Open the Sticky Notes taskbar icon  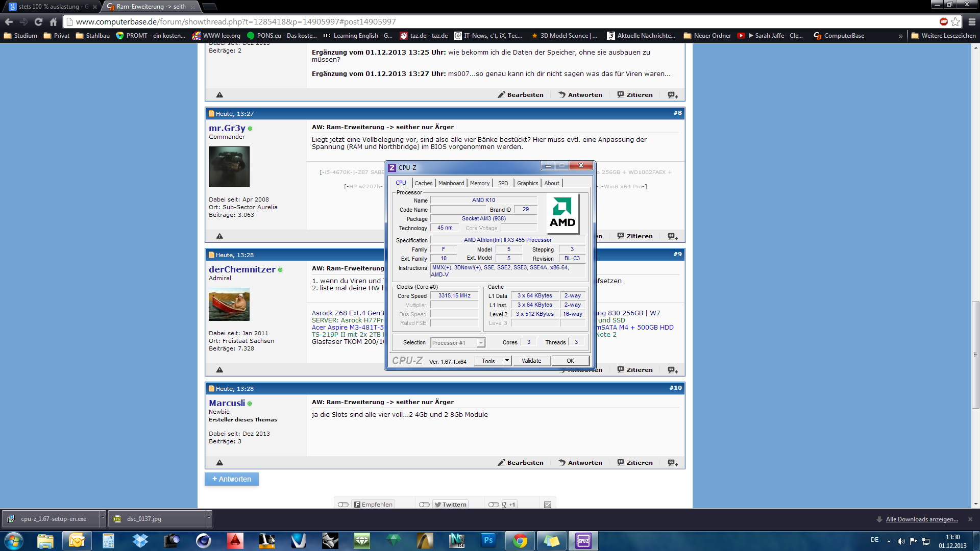click(551, 541)
